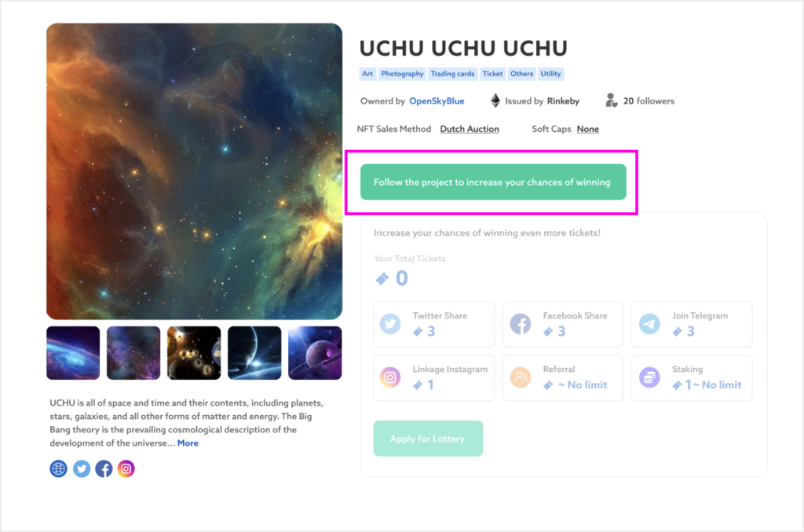Open the OpenSkyBlue owner link
The height and width of the screenshot is (532, 804).
click(x=437, y=101)
